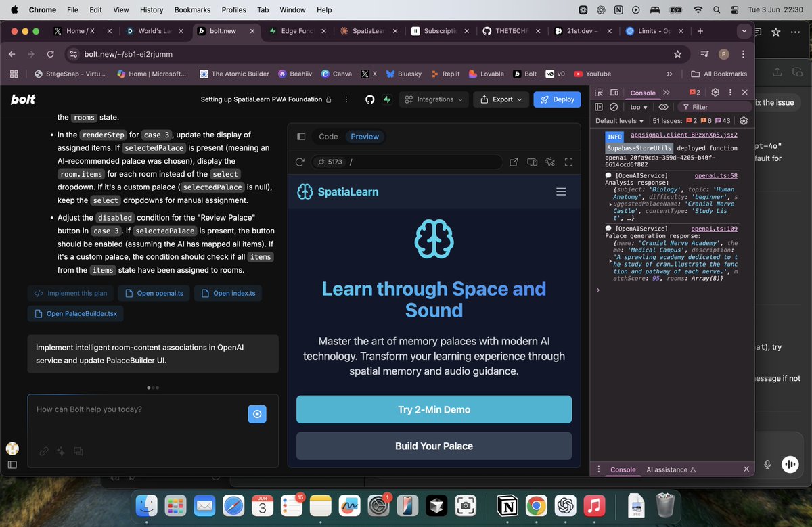812x527 pixels.
Task: Open the top JavaScript context dropdown
Action: point(639,107)
